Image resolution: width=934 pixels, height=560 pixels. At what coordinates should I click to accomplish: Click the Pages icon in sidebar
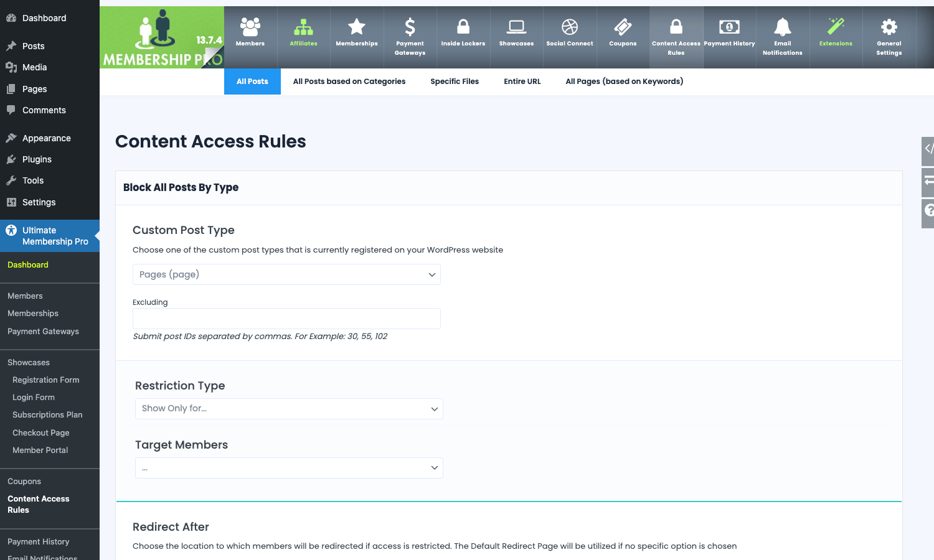point(11,89)
